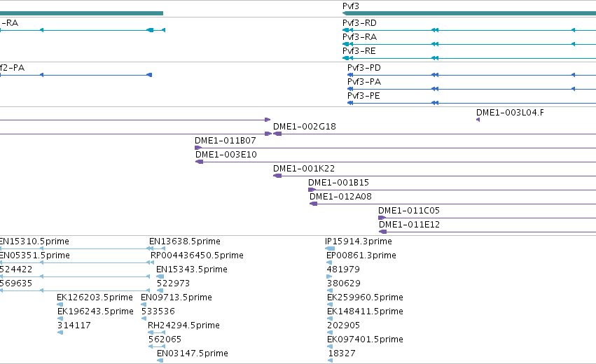
Task: Click the 524422 feature label
Action: (16, 269)
